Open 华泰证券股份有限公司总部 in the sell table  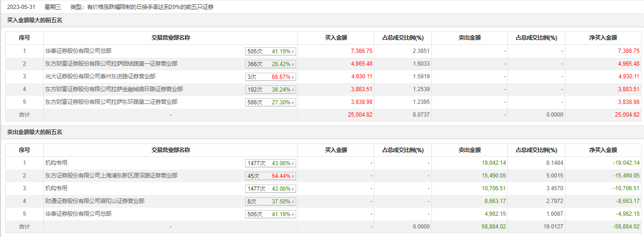(x=78, y=213)
